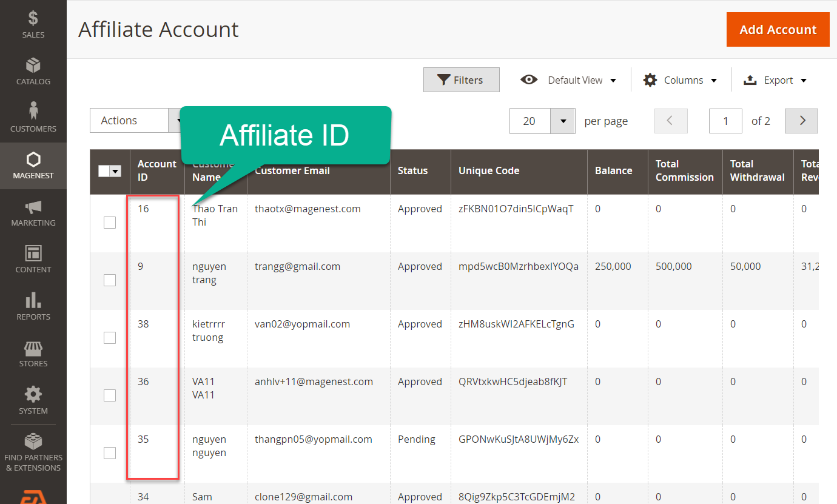837x504 pixels.
Task: Check the row for thangpn05@yopmail.com
Action: pyautogui.click(x=110, y=453)
